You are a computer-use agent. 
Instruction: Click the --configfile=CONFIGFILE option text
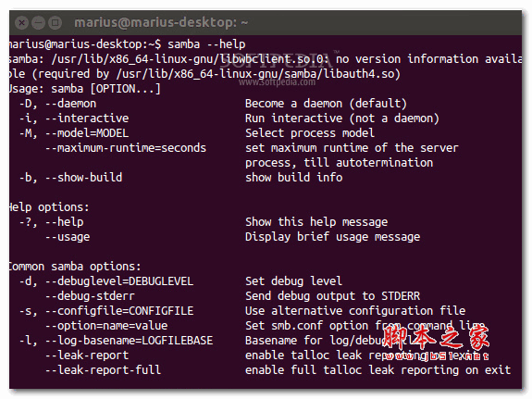[x=119, y=311]
